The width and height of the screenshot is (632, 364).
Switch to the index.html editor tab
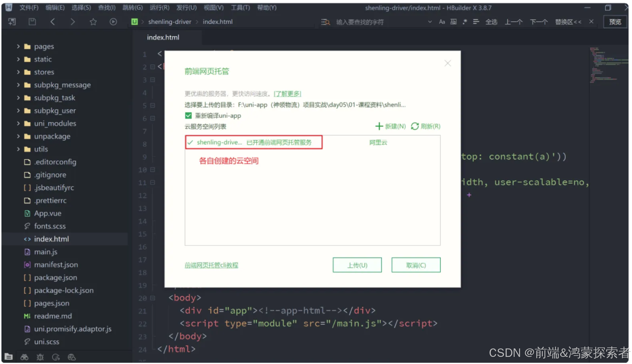[x=163, y=38]
